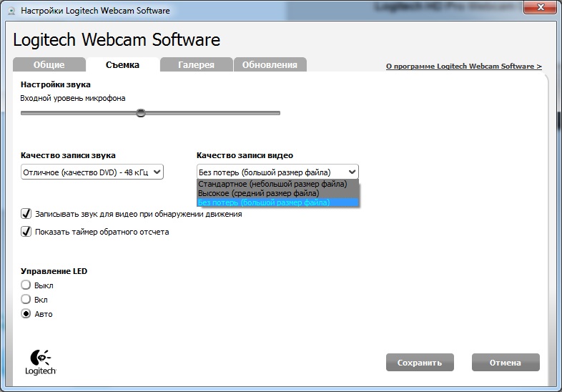Expand the Качество записи звука dropdown
Image resolution: width=562 pixels, height=392 pixels.
(x=92, y=172)
